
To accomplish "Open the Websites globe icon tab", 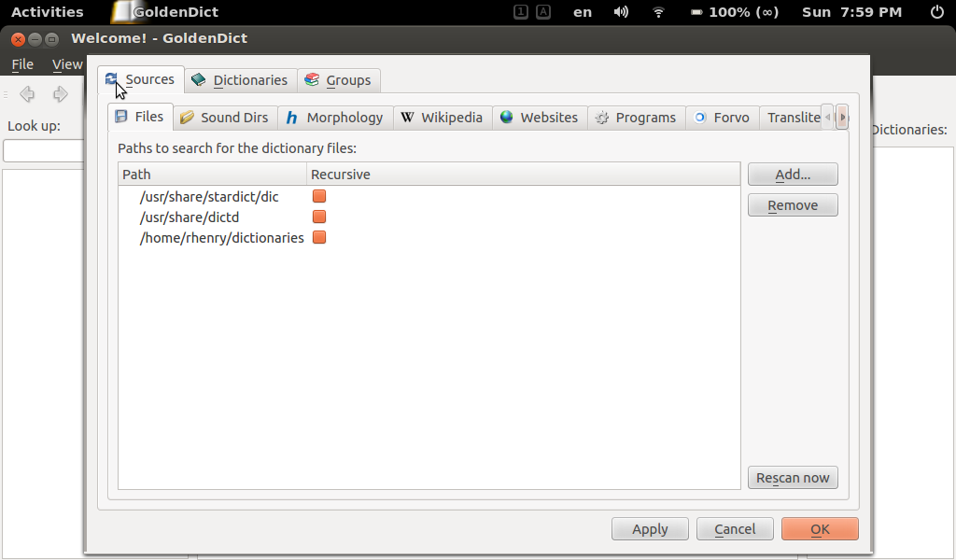I will [507, 117].
